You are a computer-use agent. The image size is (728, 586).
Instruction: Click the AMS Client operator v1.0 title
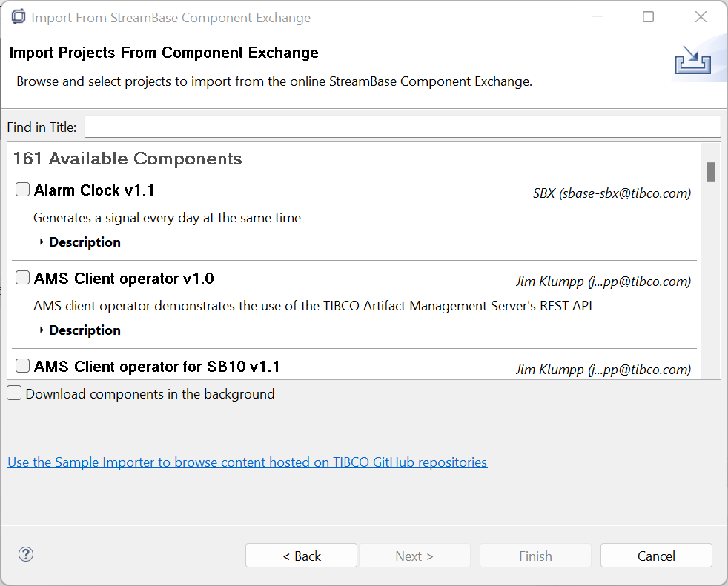(124, 279)
